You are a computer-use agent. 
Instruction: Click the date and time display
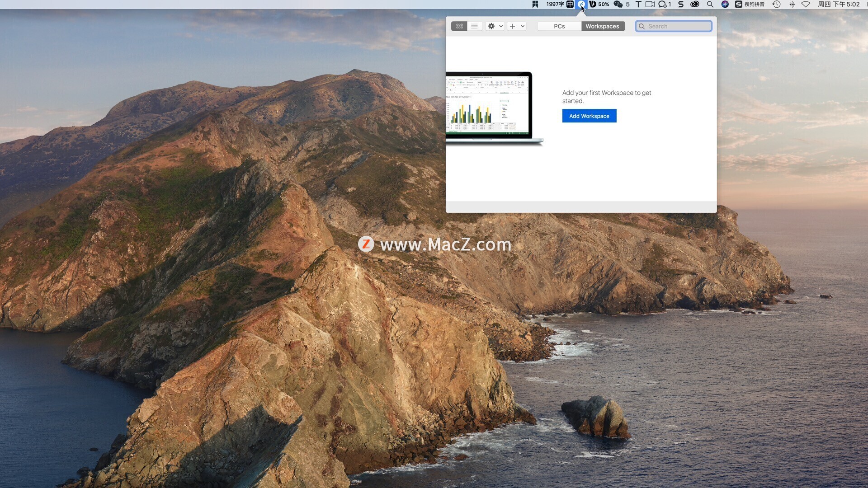[839, 4]
